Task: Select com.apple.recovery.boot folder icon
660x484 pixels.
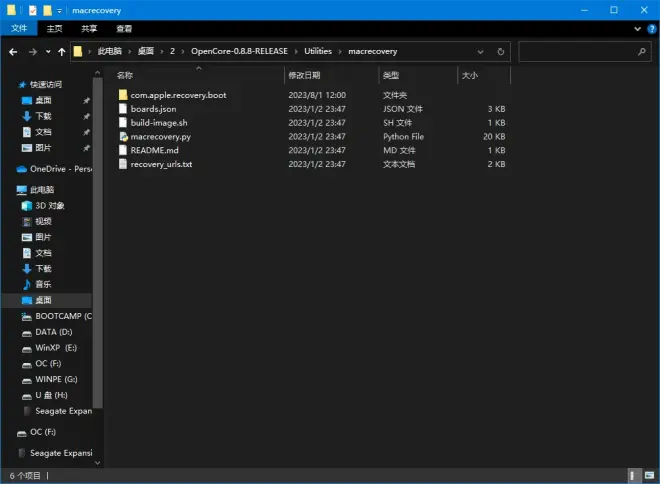Action: 123,95
